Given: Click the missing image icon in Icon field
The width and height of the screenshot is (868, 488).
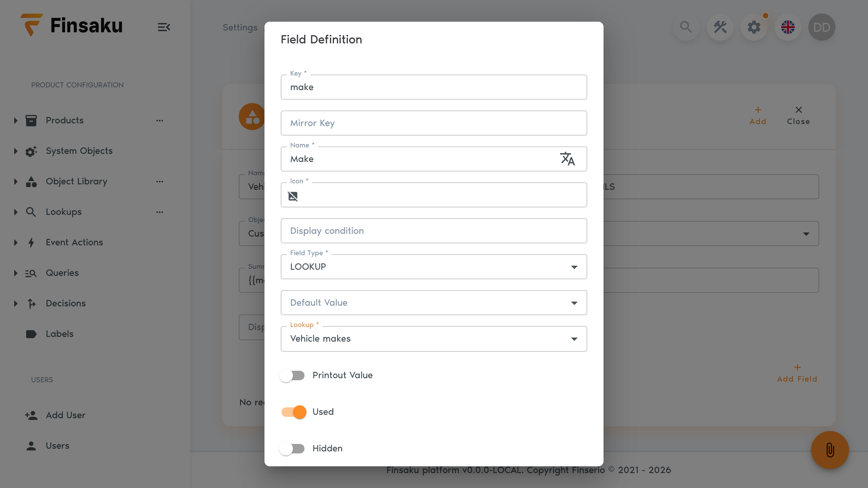Looking at the screenshot, I should click(x=293, y=196).
